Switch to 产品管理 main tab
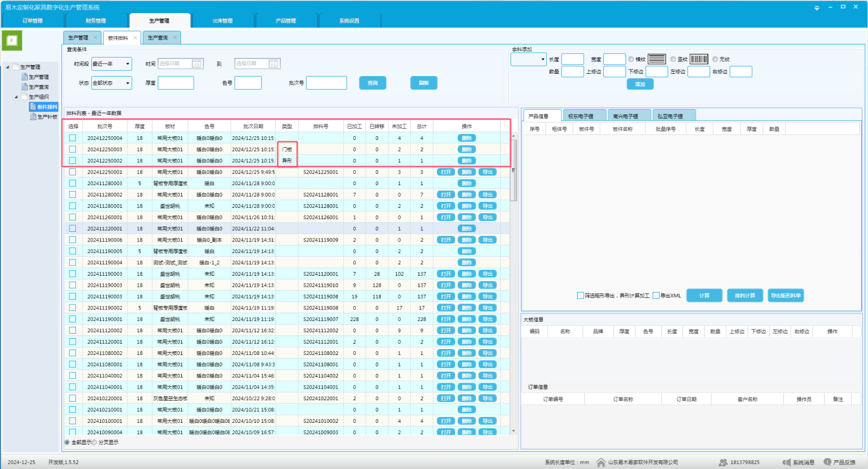 286,21
